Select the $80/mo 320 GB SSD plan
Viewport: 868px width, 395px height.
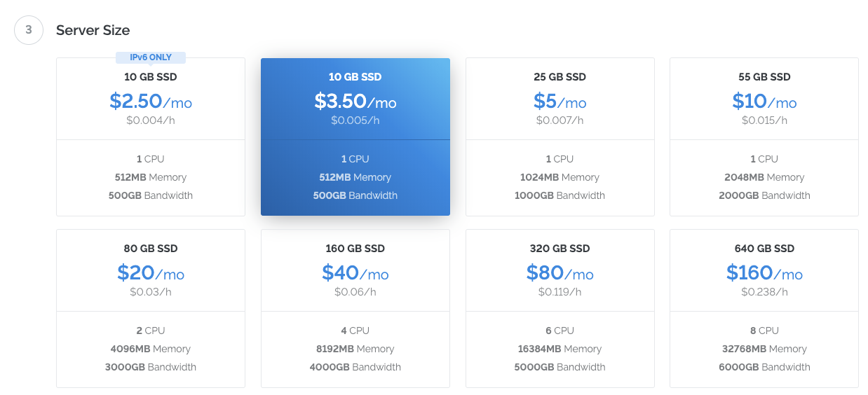point(560,308)
